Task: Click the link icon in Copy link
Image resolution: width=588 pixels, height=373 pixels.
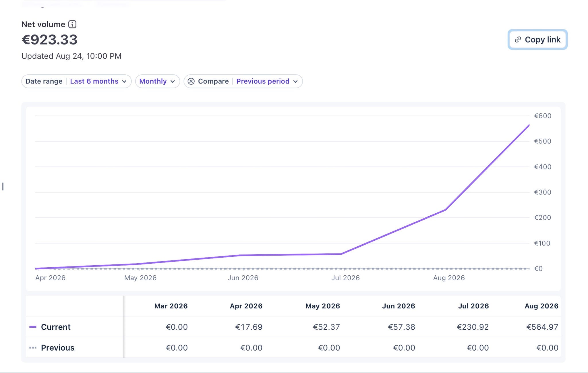Action: pos(518,40)
